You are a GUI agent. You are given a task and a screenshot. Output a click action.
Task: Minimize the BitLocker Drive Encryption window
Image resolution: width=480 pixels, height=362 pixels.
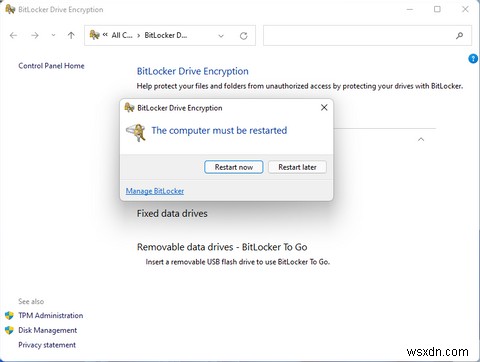[410, 9]
